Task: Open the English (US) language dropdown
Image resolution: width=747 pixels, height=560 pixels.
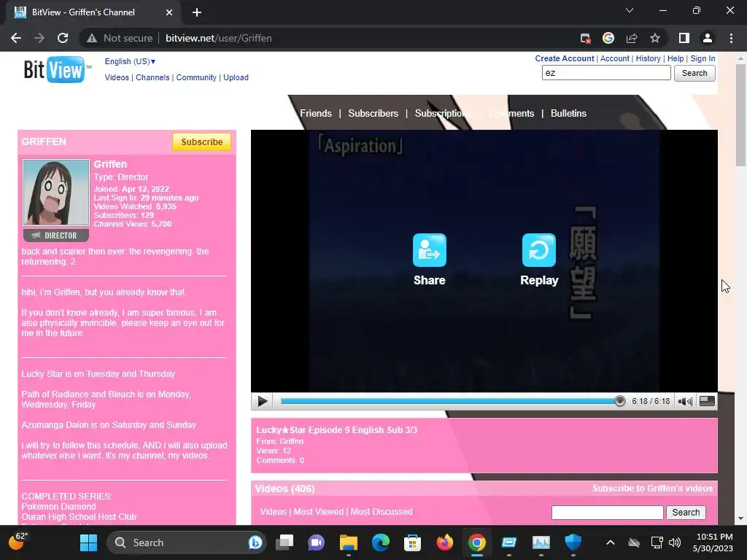Action: [x=130, y=61]
